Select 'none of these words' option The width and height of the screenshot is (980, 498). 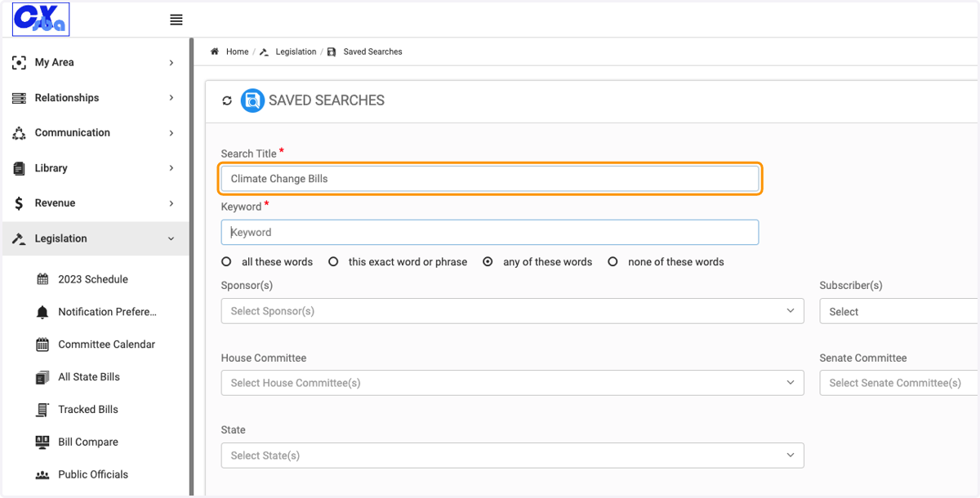612,262
